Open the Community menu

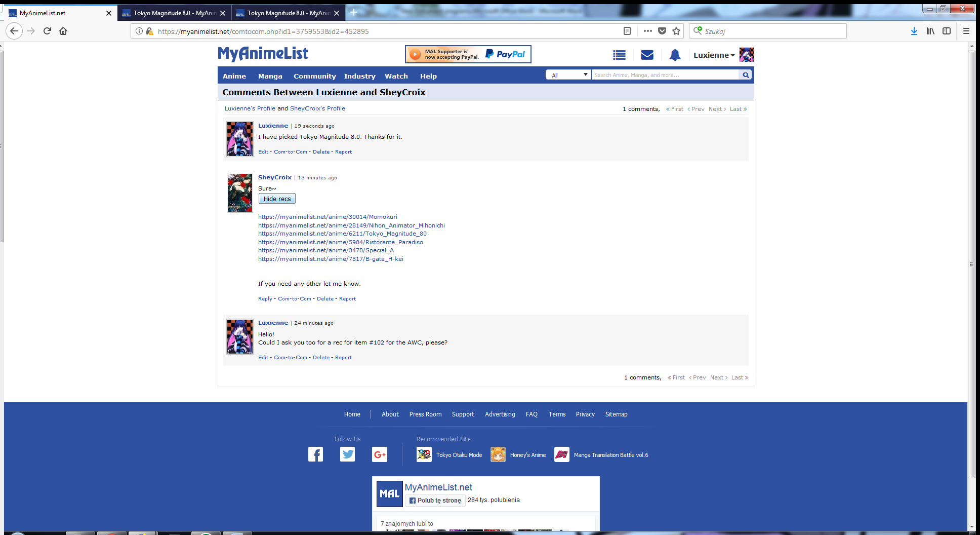click(314, 76)
